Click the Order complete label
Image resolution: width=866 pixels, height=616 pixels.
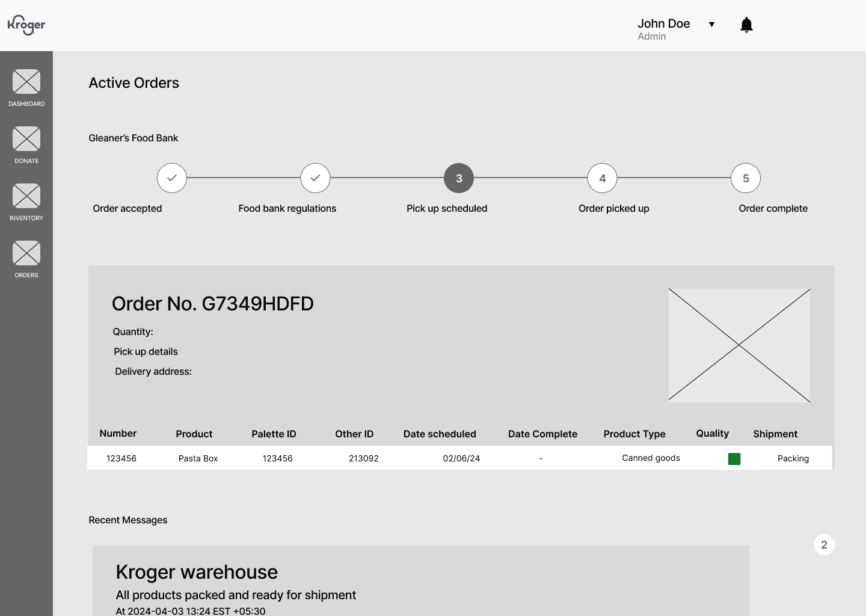coord(773,208)
